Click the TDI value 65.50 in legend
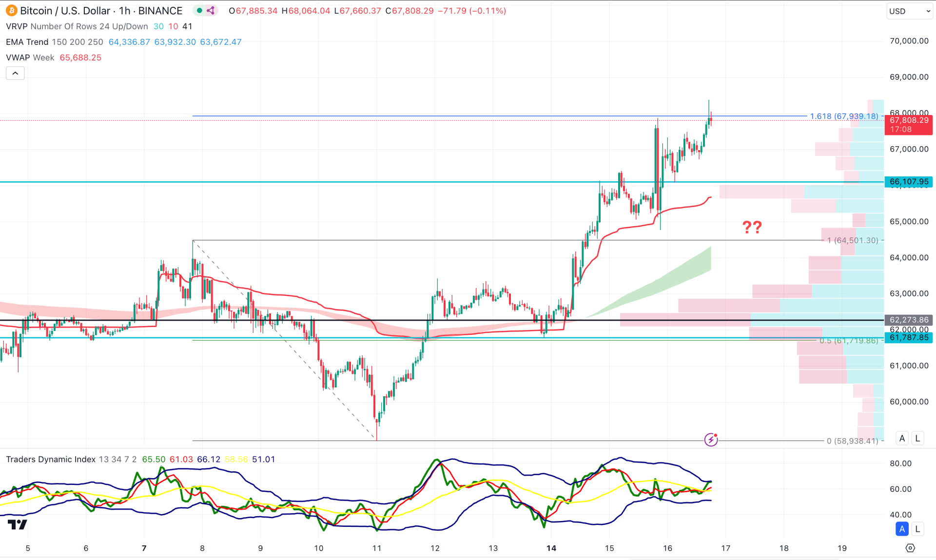Viewport: 936px width, 560px height. (x=154, y=459)
